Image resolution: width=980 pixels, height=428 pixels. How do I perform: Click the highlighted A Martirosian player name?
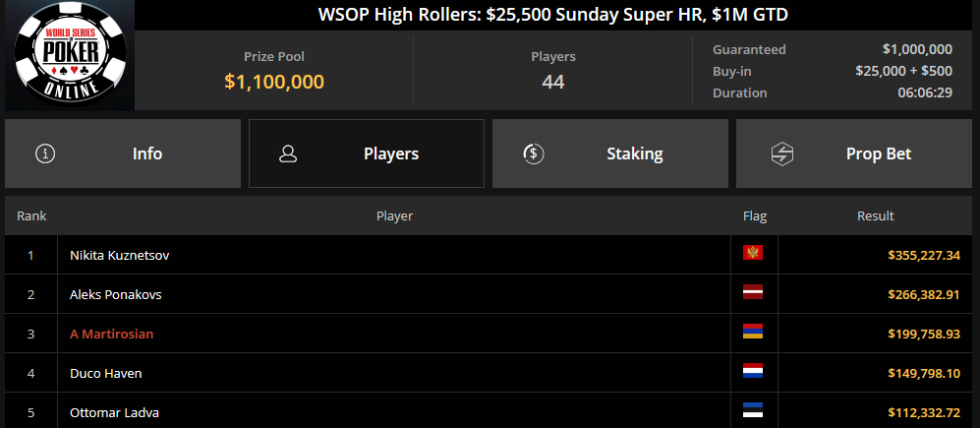[x=112, y=335]
